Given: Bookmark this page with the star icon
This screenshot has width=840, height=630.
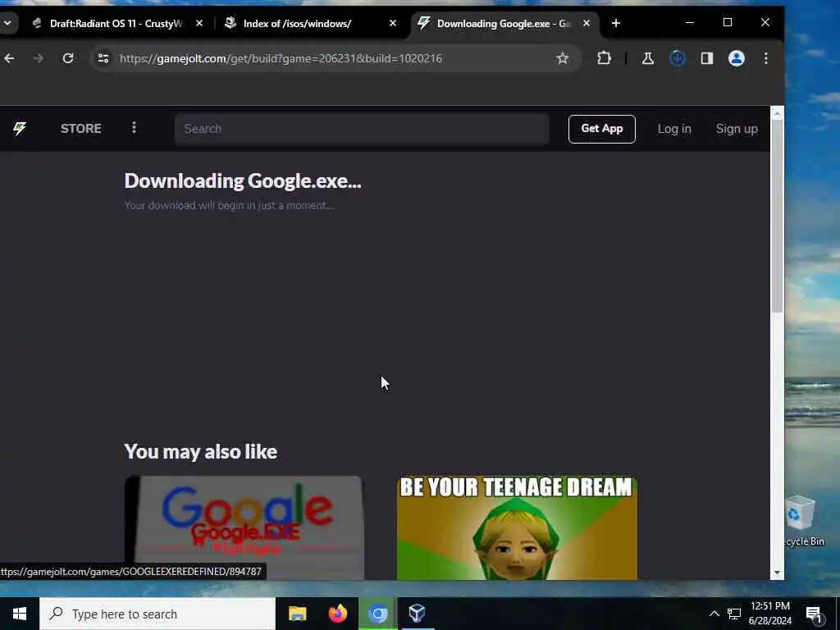Looking at the screenshot, I should [x=562, y=58].
